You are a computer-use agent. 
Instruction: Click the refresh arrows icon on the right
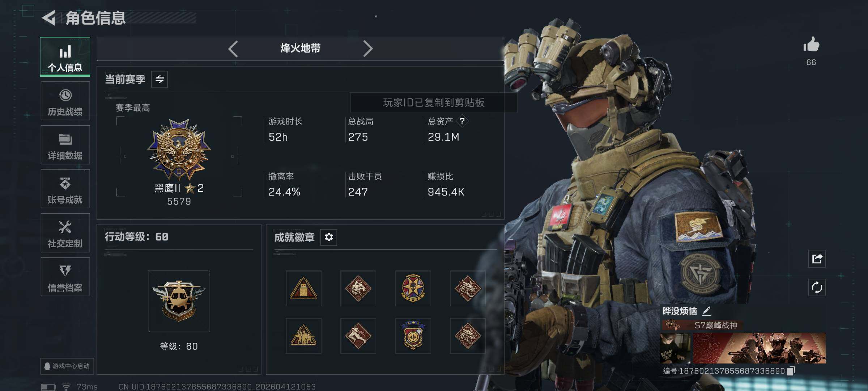click(817, 288)
